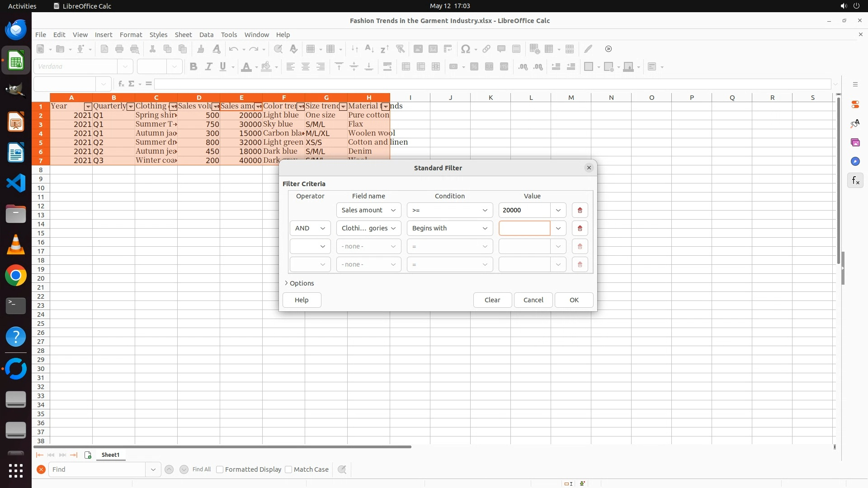Click OK to apply the filter
868x488 pixels.
click(574, 300)
